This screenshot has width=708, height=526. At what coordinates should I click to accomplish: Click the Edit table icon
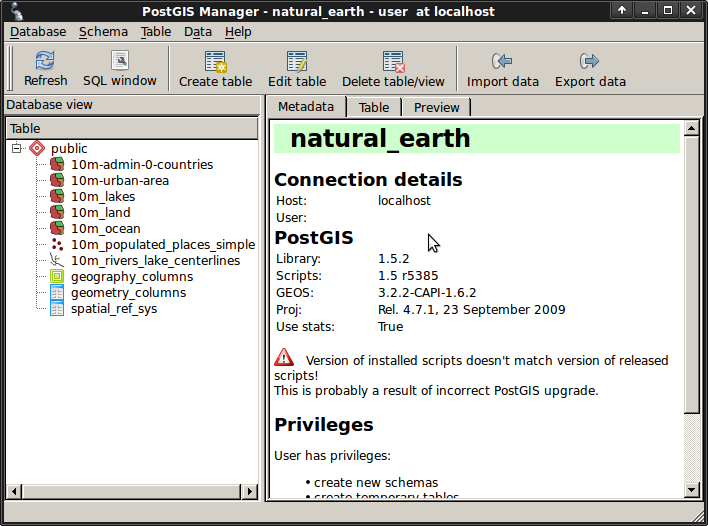pyautogui.click(x=297, y=61)
